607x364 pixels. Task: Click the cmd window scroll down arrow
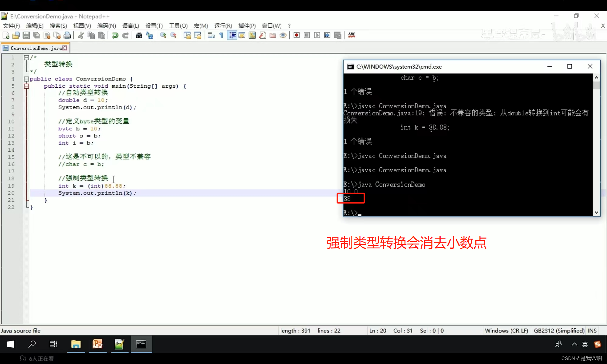click(x=596, y=212)
